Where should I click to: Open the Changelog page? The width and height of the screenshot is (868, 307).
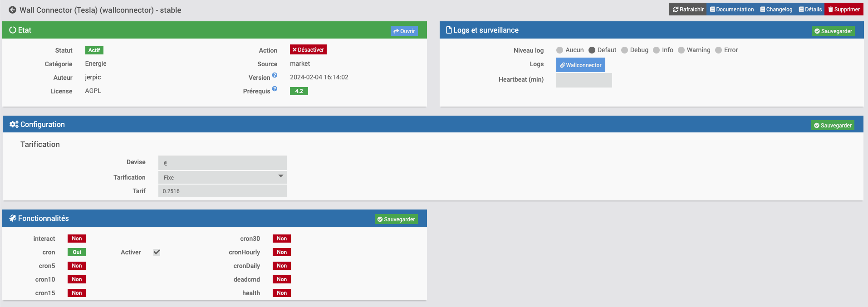[x=776, y=9]
